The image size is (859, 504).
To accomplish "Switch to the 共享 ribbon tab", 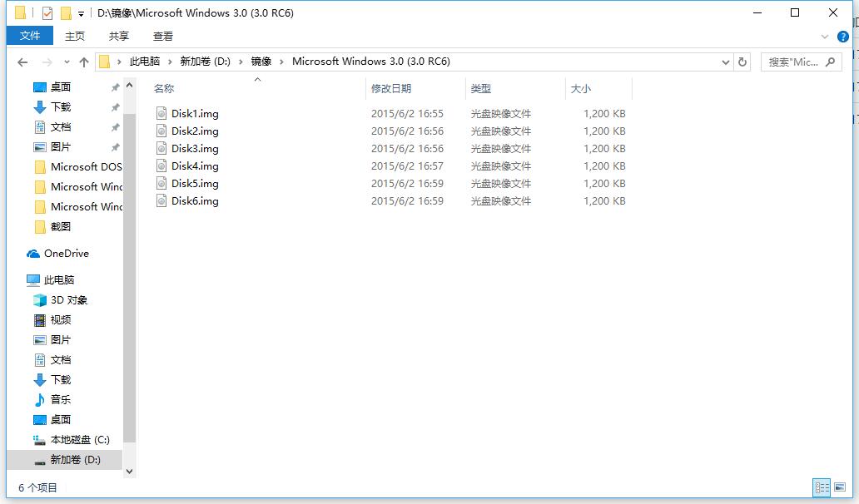I will [x=119, y=36].
